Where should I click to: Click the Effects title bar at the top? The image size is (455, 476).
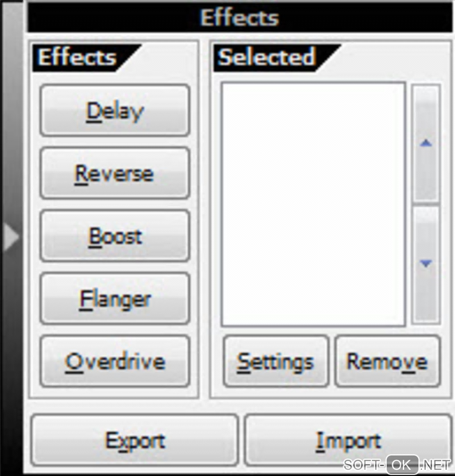[x=240, y=17]
